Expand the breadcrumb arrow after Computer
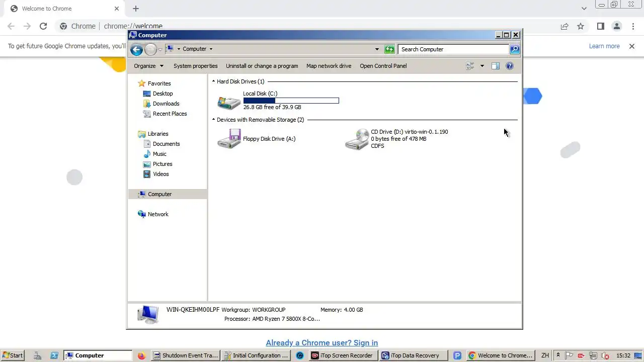This screenshot has width=644, height=362. (x=211, y=49)
